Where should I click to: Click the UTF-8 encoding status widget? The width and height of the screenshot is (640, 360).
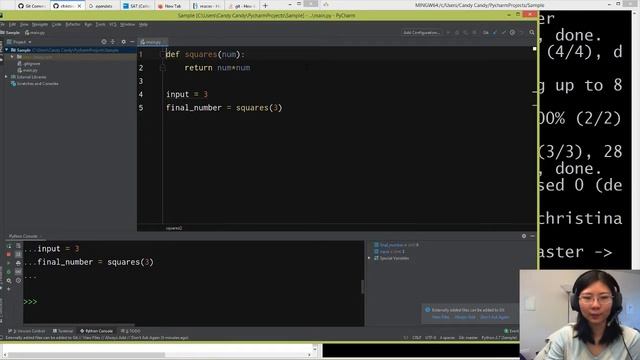point(430,338)
